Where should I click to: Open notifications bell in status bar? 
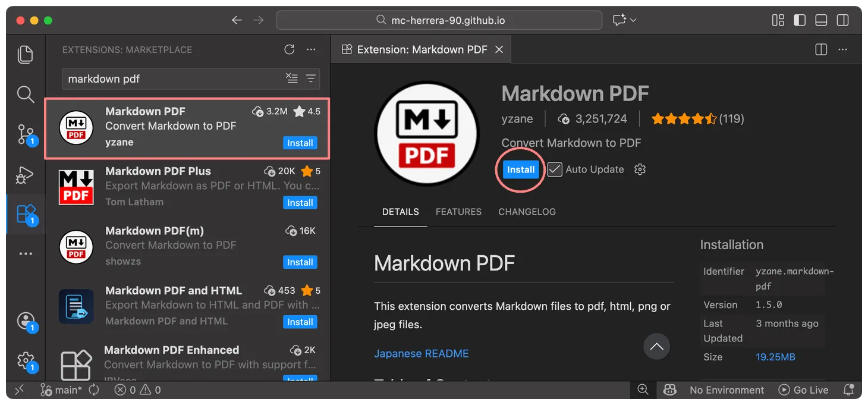coord(849,390)
